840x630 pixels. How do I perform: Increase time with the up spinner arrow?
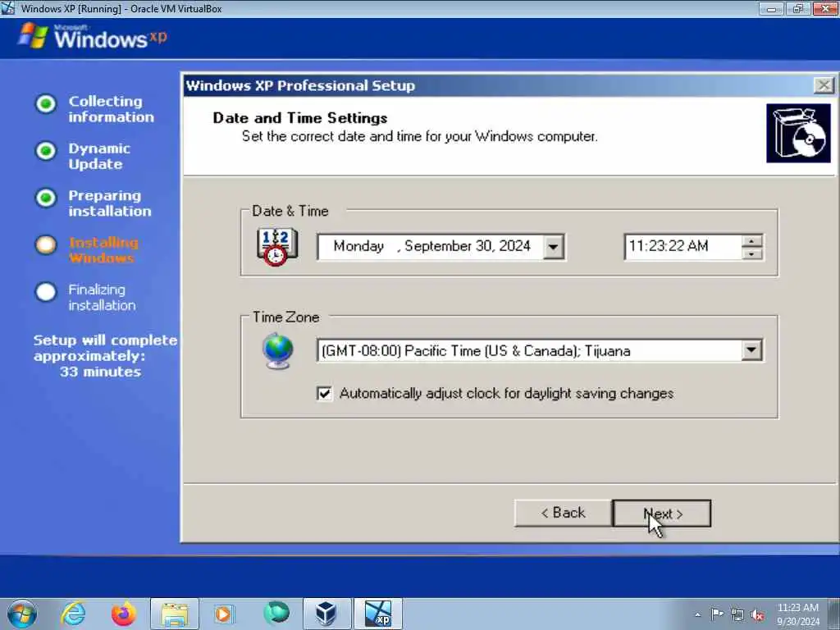(x=752, y=241)
